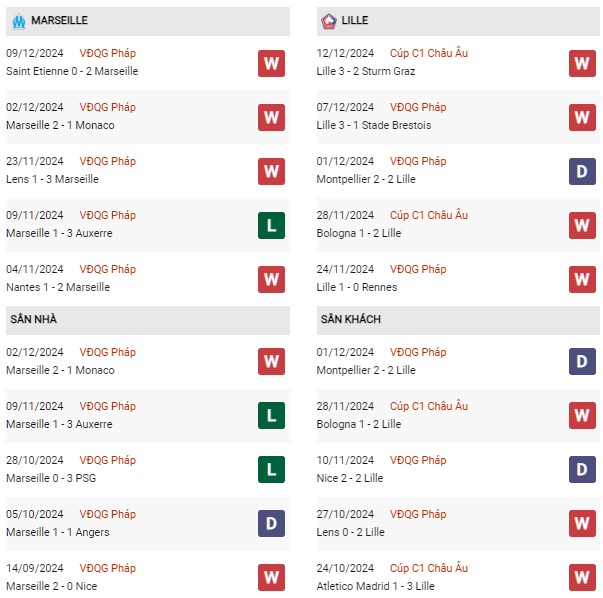Click W badge for Lens 1 - 3 Marseille
This screenshot has width=603, height=598.
click(272, 172)
